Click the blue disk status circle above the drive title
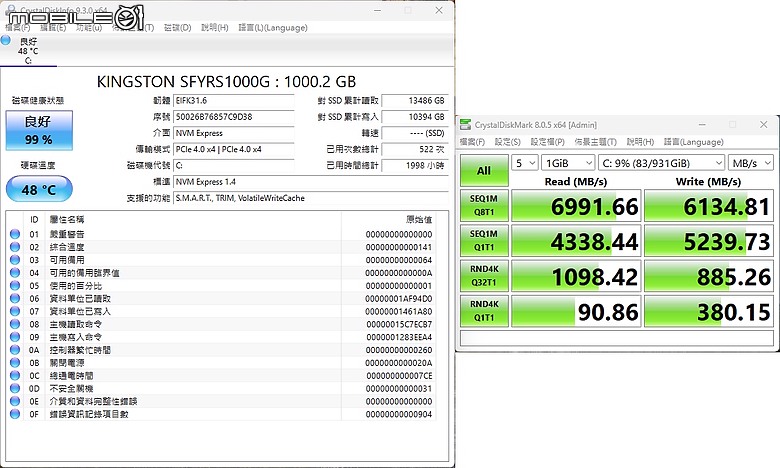This screenshot has width=780, height=468. [x=5, y=40]
